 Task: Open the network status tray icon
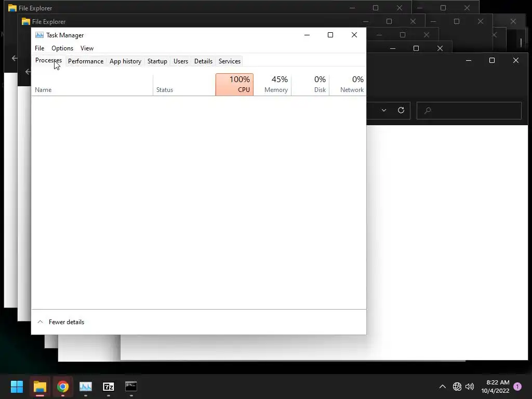pos(457,387)
